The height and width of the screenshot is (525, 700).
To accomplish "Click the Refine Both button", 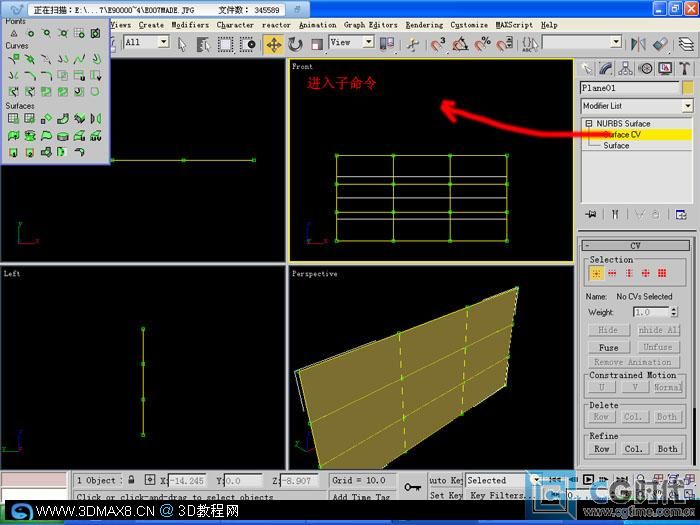I will pos(667,449).
